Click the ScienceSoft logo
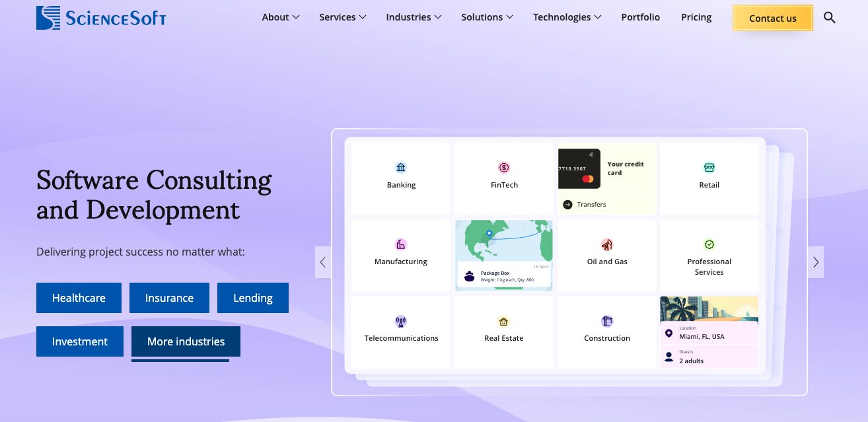The width and height of the screenshot is (868, 422). pyautogui.click(x=101, y=18)
